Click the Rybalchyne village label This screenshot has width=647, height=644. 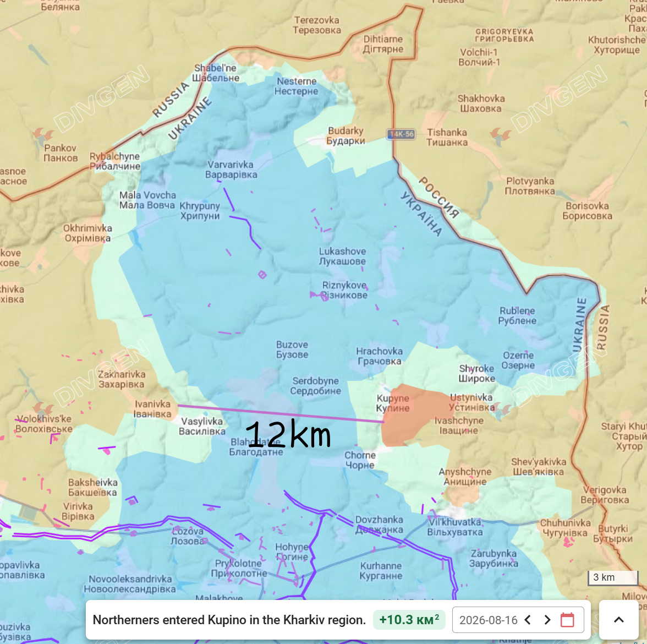pyautogui.click(x=114, y=161)
